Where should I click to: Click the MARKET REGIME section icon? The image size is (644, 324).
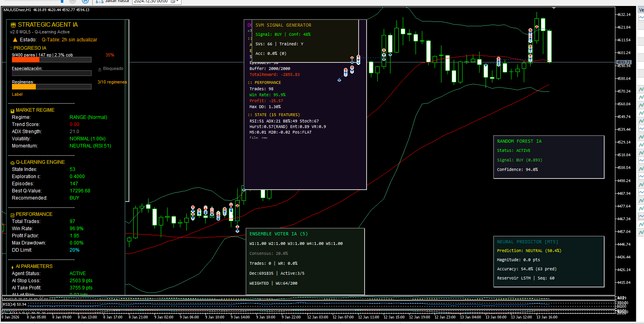[x=12, y=111]
